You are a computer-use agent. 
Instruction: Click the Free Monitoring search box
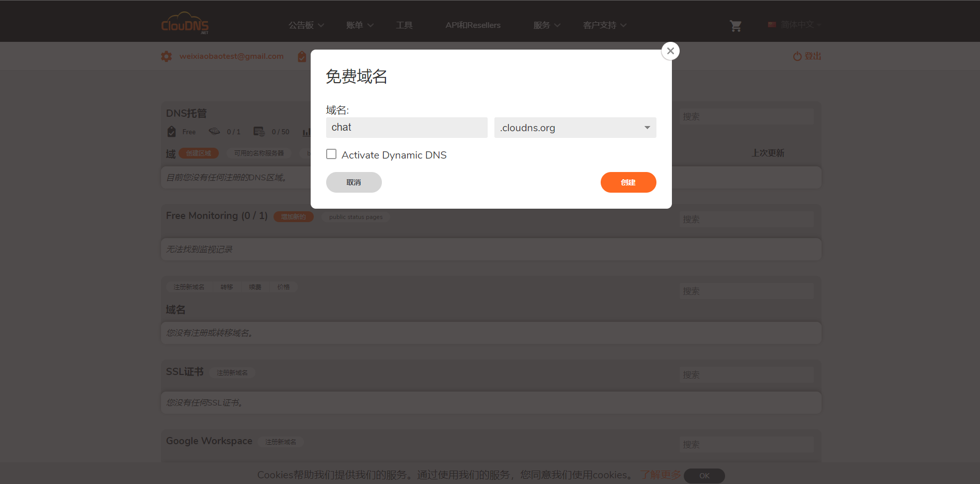[746, 220]
